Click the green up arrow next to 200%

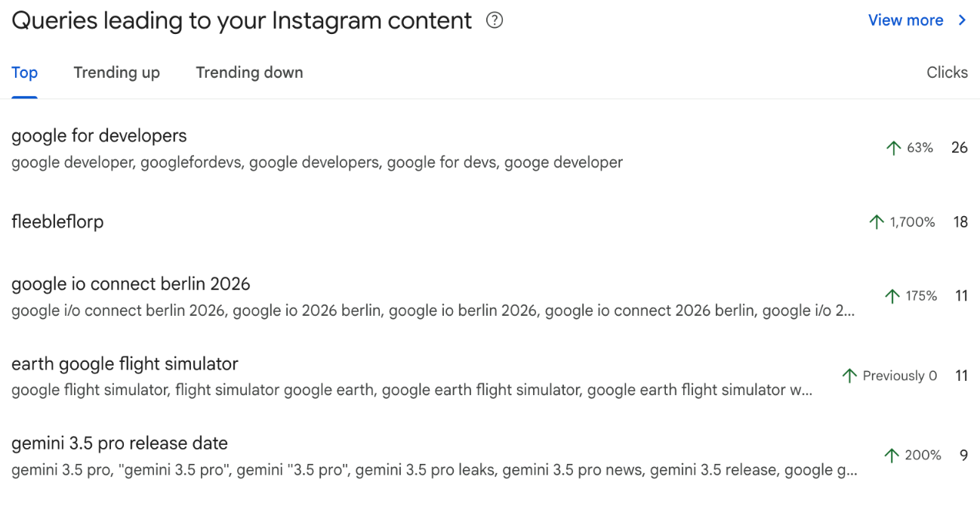tap(892, 455)
